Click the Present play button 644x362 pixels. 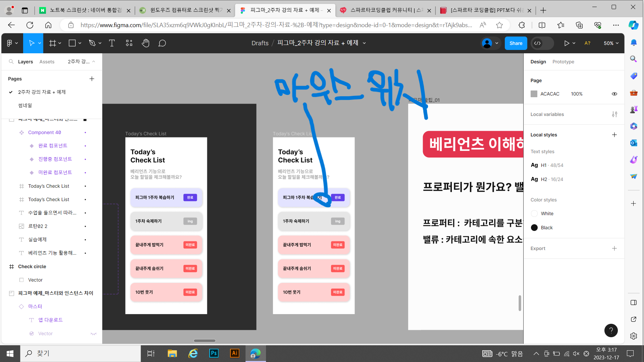click(567, 43)
